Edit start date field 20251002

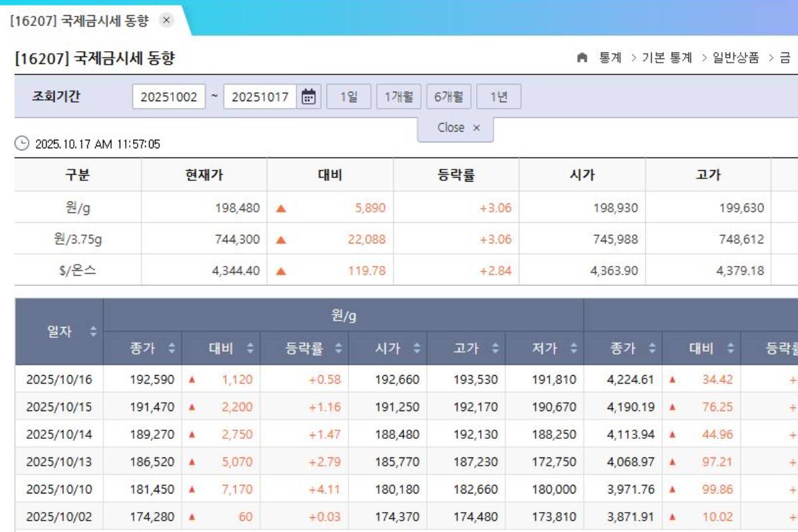pyautogui.click(x=169, y=97)
